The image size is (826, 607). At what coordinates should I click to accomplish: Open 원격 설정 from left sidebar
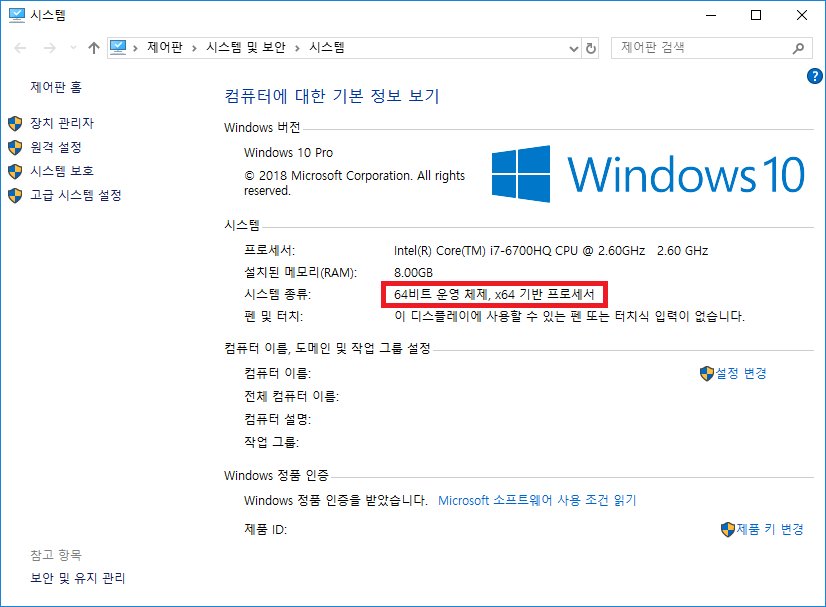click(x=56, y=147)
